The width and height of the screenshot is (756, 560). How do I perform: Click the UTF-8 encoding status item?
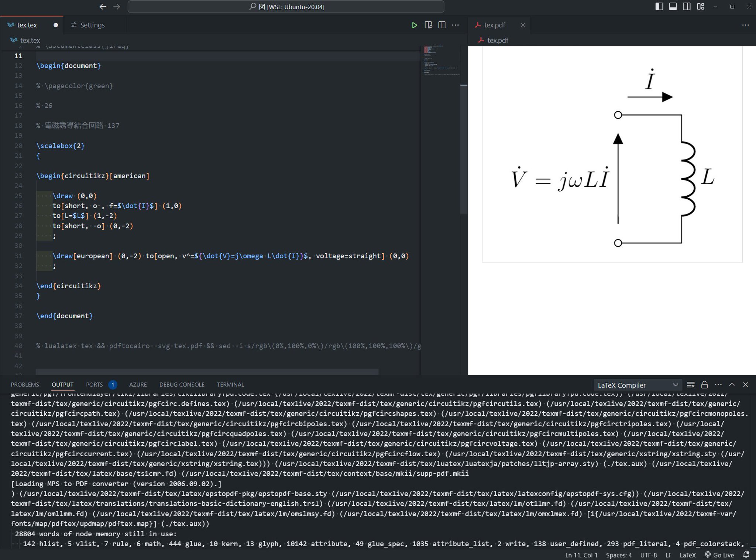click(649, 555)
